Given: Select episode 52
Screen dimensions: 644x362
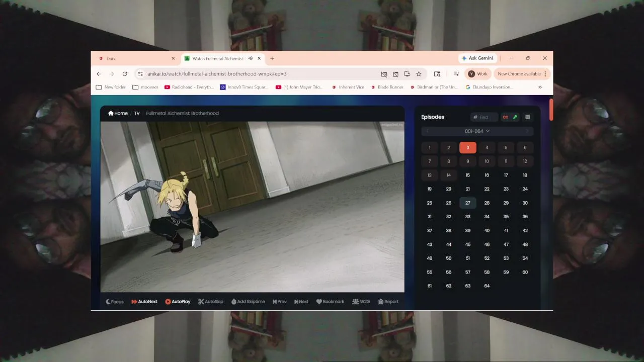Looking at the screenshot, I should [x=487, y=258].
